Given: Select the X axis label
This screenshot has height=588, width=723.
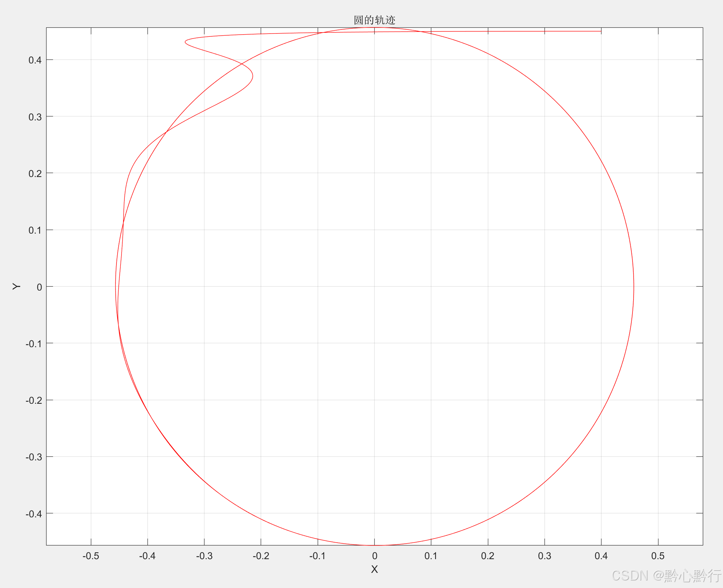Looking at the screenshot, I should point(374,569).
